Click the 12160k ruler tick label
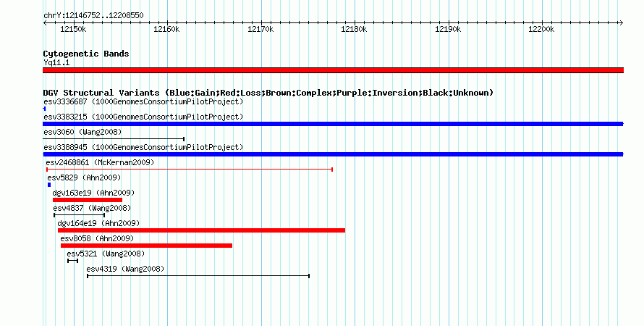This screenshot has width=644, height=326. coord(166,29)
